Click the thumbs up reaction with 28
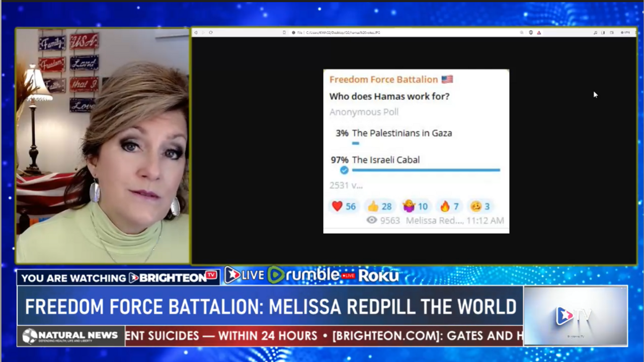644x362 pixels. pos(379,206)
